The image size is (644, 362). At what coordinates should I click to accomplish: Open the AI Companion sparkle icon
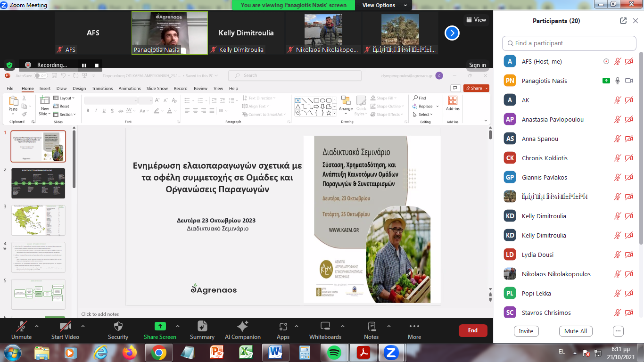(x=242, y=326)
